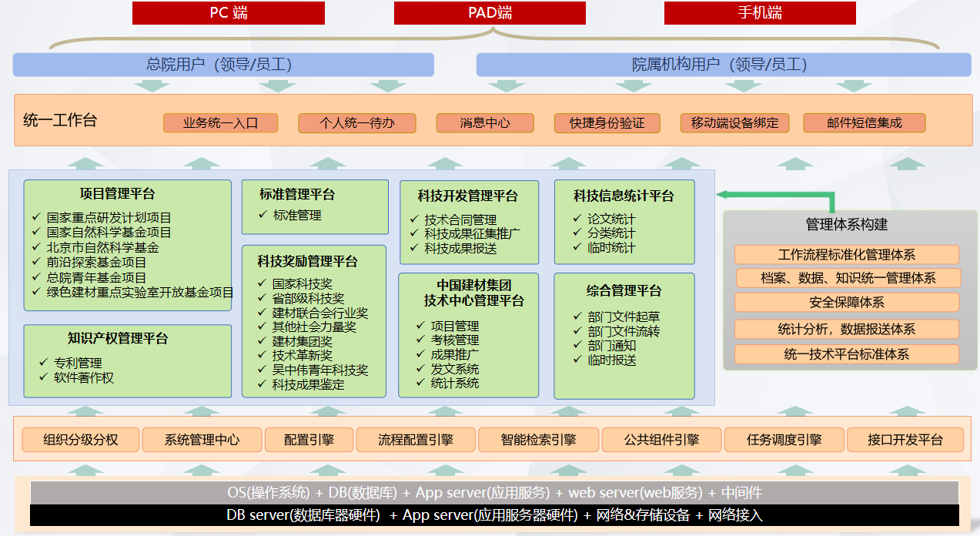980x536 pixels.
Task: Select 国家科技奖 item
Action: 303,283
